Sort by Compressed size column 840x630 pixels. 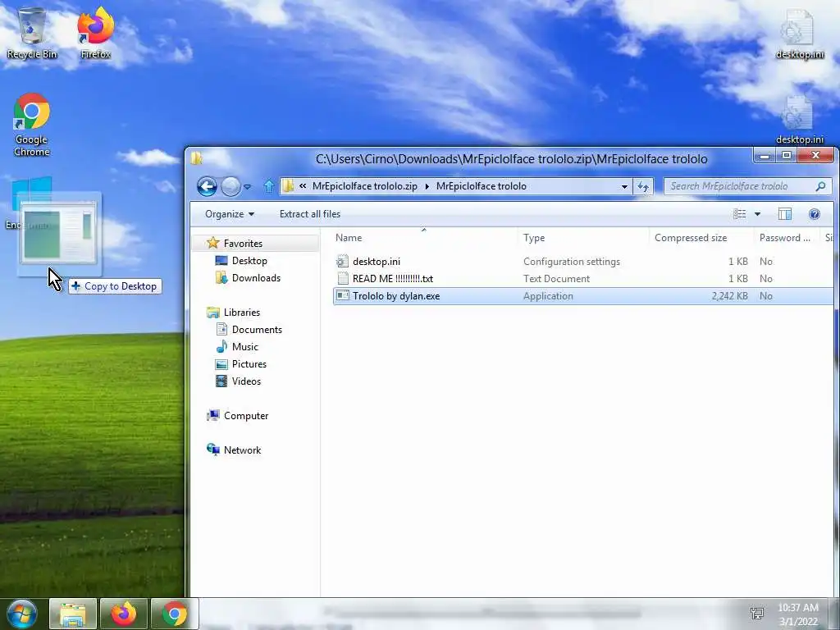coord(701,238)
